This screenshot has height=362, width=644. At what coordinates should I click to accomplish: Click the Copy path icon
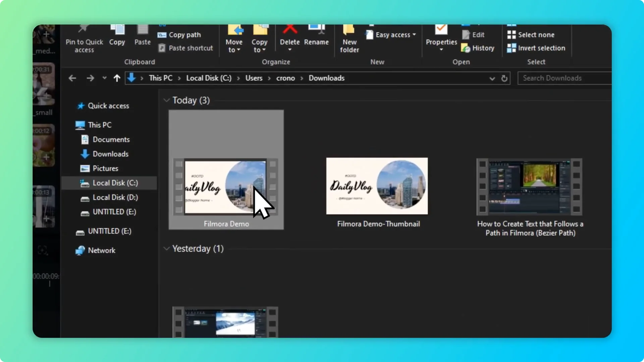(162, 35)
